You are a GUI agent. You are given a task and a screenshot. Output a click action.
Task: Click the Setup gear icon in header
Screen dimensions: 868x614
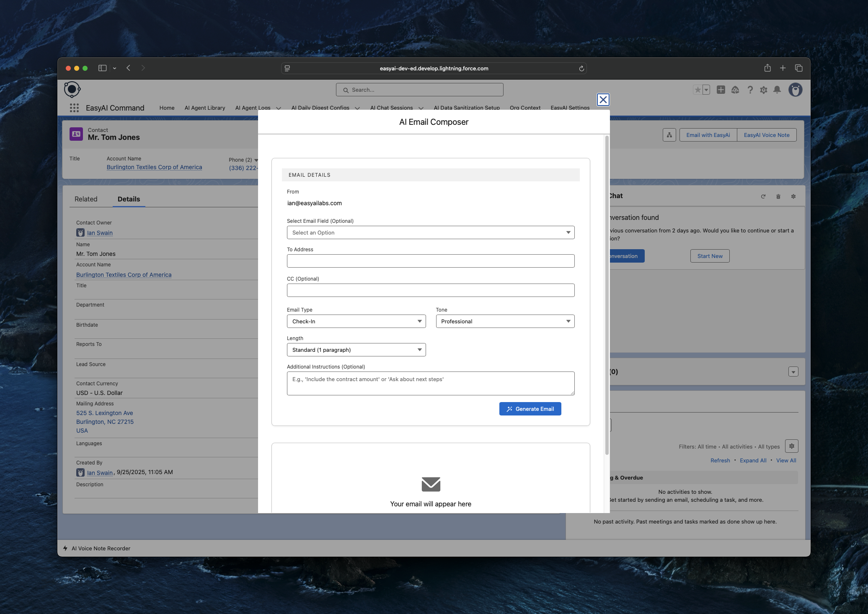(x=764, y=90)
